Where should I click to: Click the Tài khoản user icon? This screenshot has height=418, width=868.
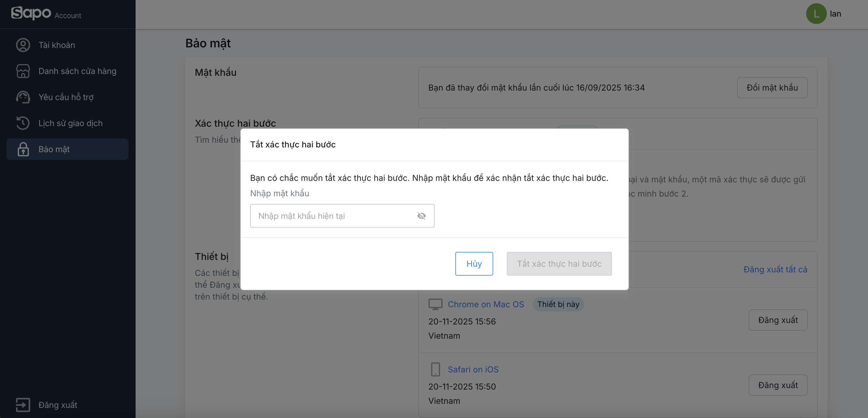tap(23, 45)
